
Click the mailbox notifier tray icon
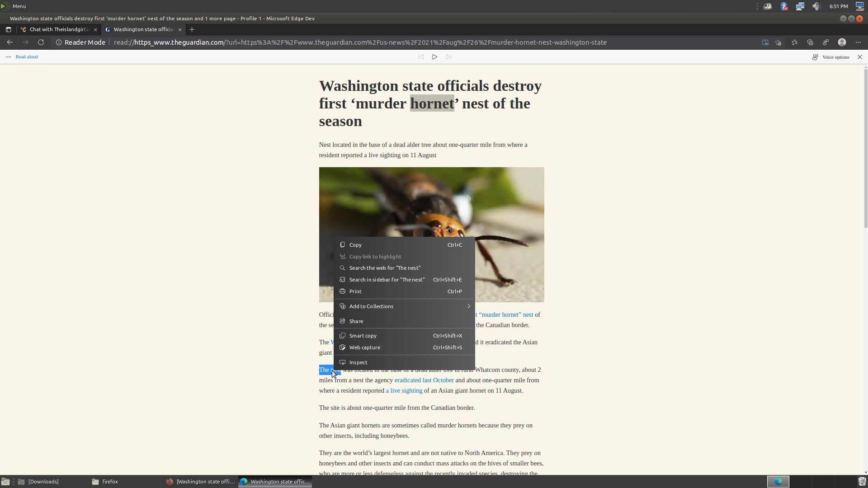tap(768, 6)
